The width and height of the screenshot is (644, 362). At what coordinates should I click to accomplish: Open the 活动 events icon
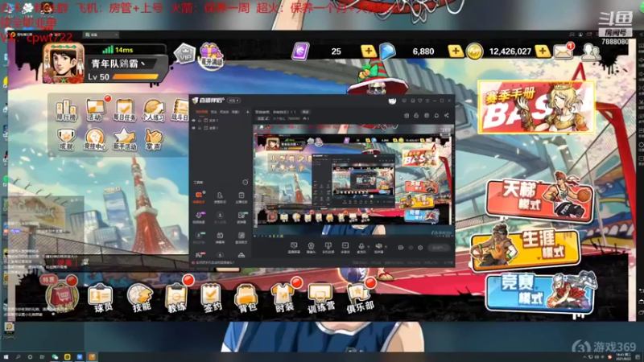pyautogui.click(x=95, y=110)
